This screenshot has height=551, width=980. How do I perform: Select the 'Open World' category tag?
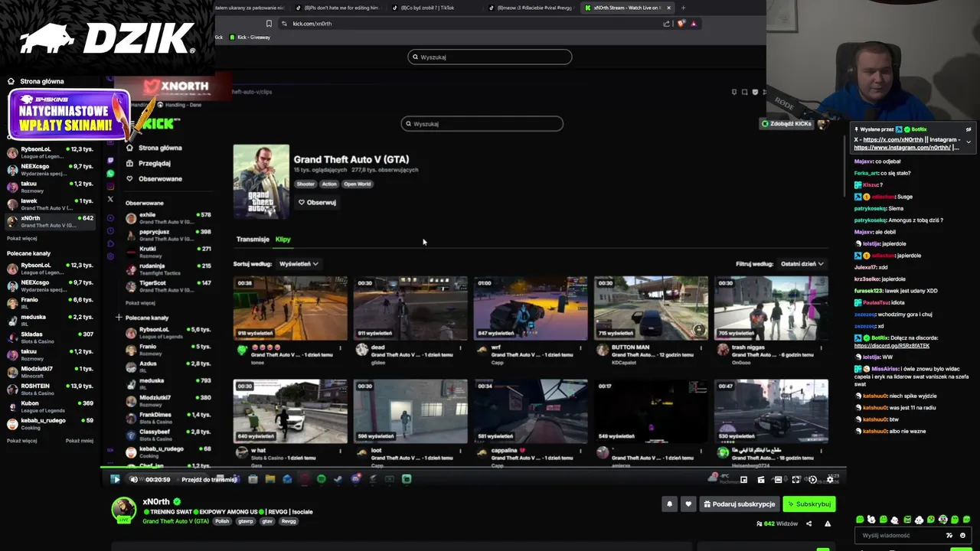[x=357, y=184]
